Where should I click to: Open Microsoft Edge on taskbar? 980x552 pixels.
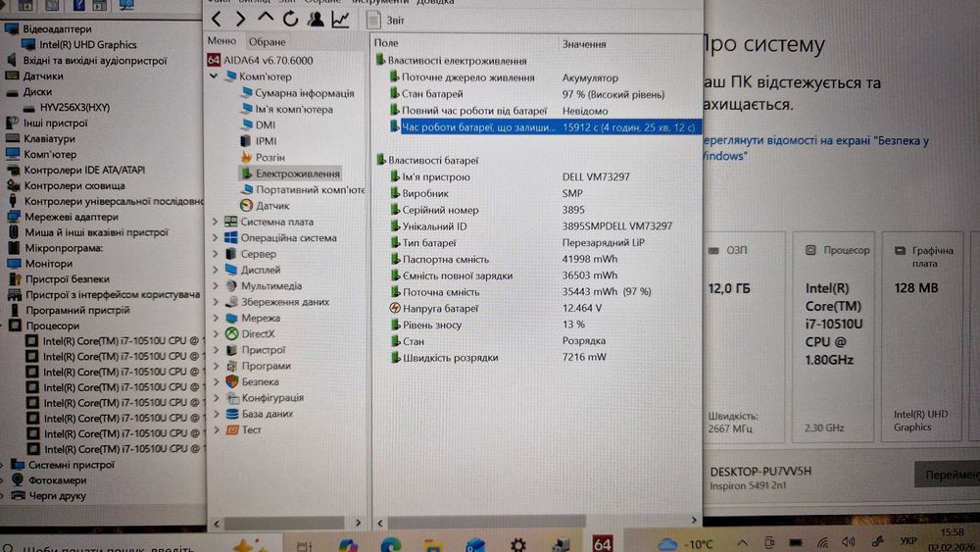391,544
